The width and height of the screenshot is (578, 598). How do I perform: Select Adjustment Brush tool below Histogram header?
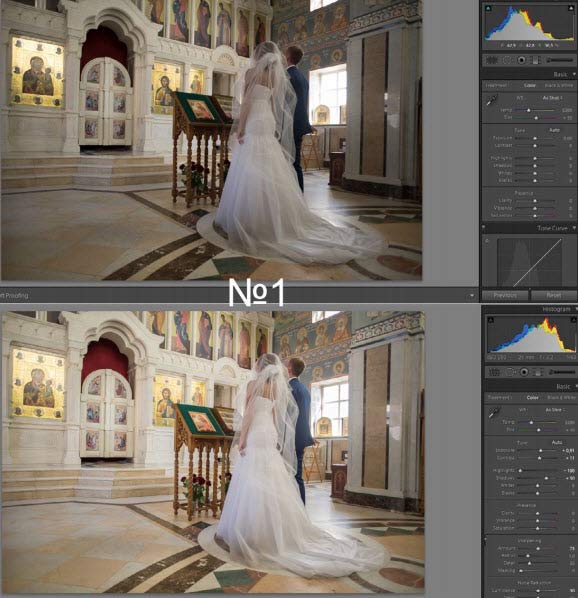[563, 372]
